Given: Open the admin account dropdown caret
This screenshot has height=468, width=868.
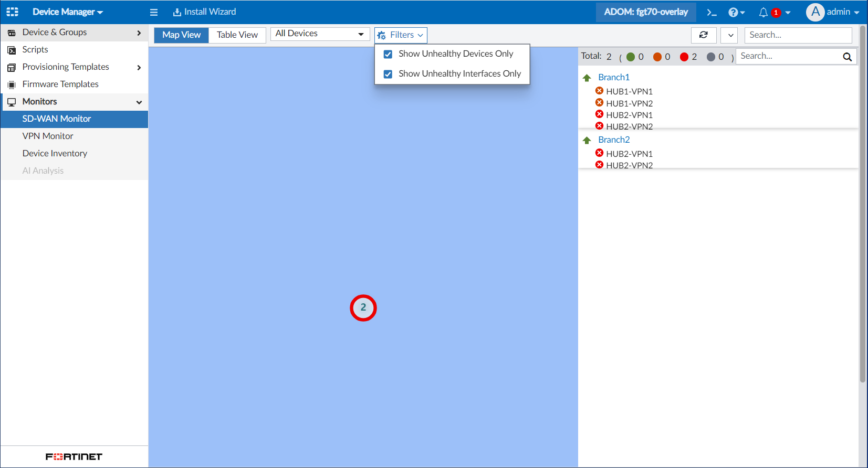Looking at the screenshot, I should click(856, 13).
